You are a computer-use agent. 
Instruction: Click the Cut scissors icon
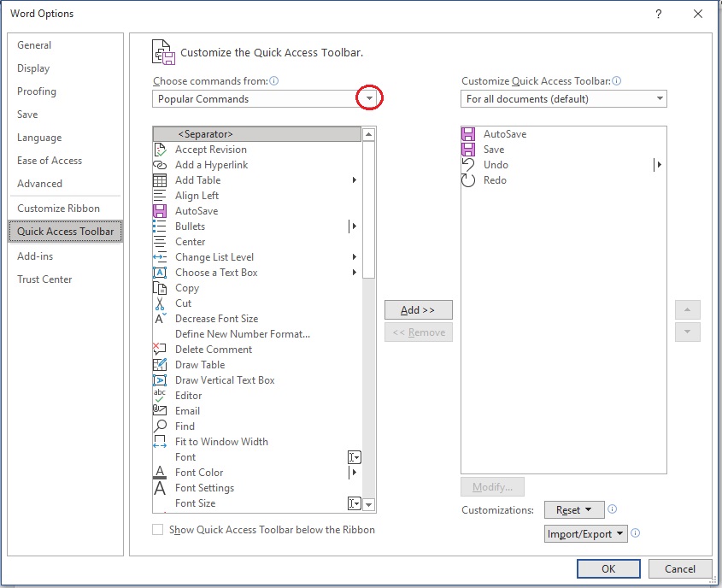160,303
